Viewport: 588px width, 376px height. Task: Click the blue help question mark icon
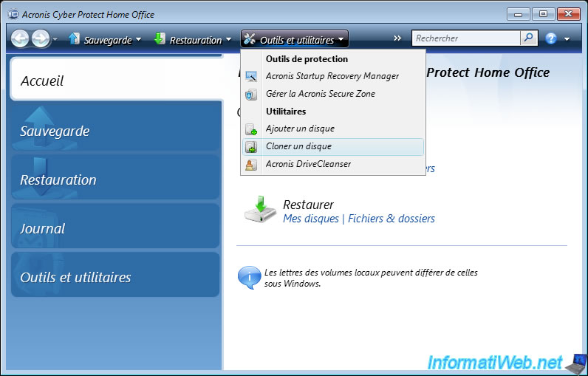[x=551, y=38]
